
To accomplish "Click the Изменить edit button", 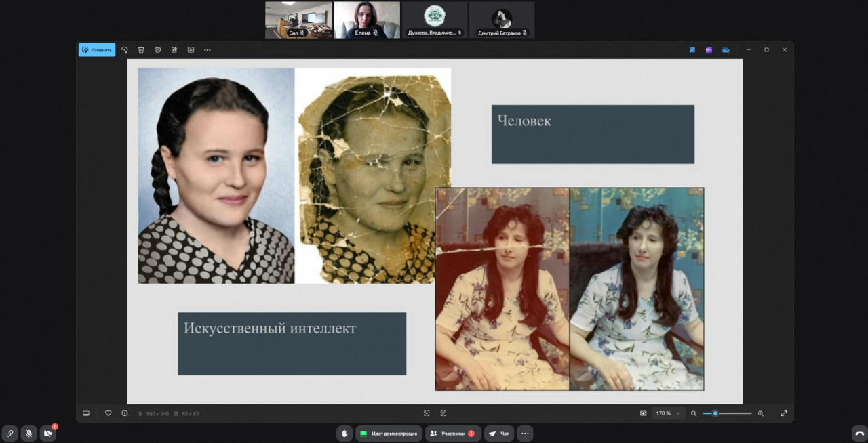I will click(97, 49).
